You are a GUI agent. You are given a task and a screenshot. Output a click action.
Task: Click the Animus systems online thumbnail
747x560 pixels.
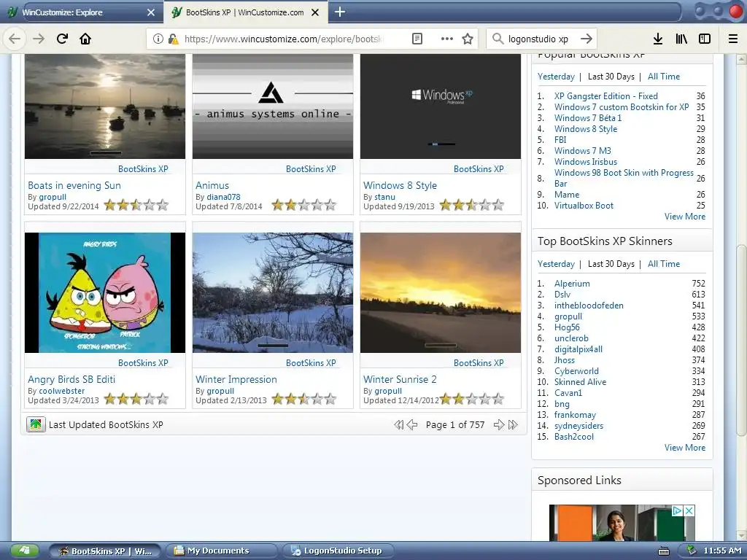[273, 106]
